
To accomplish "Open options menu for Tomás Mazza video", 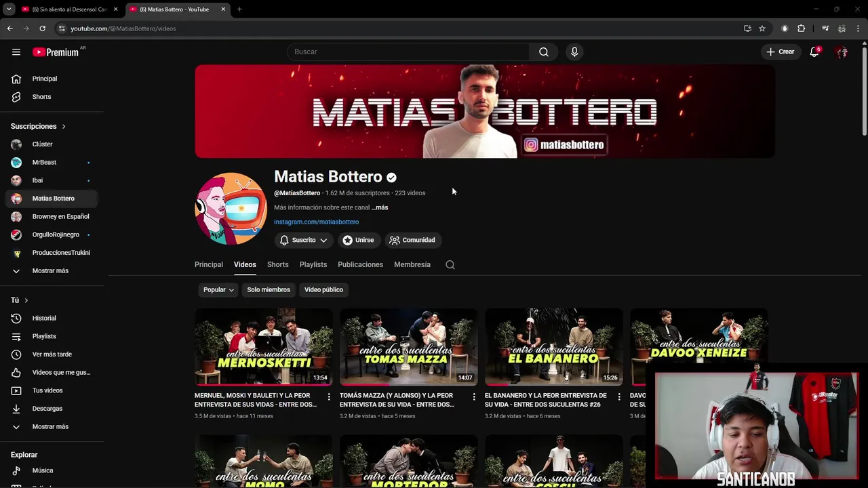I will [x=474, y=396].
